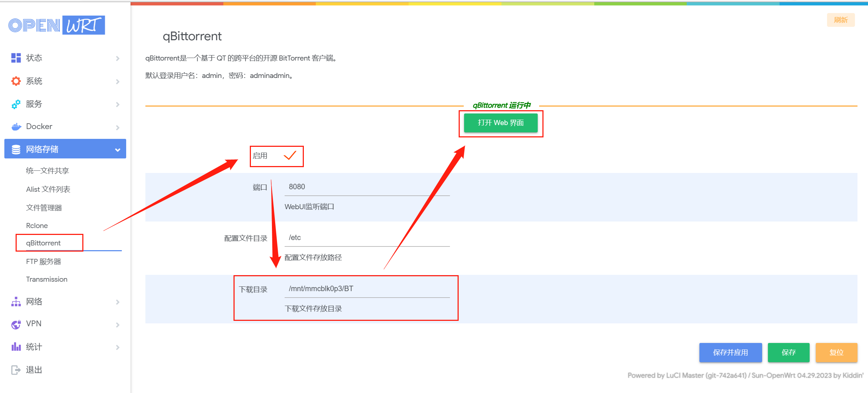
Task: Click the Docker whale icon
Action: pyautogui.click(x=16, y=127)
